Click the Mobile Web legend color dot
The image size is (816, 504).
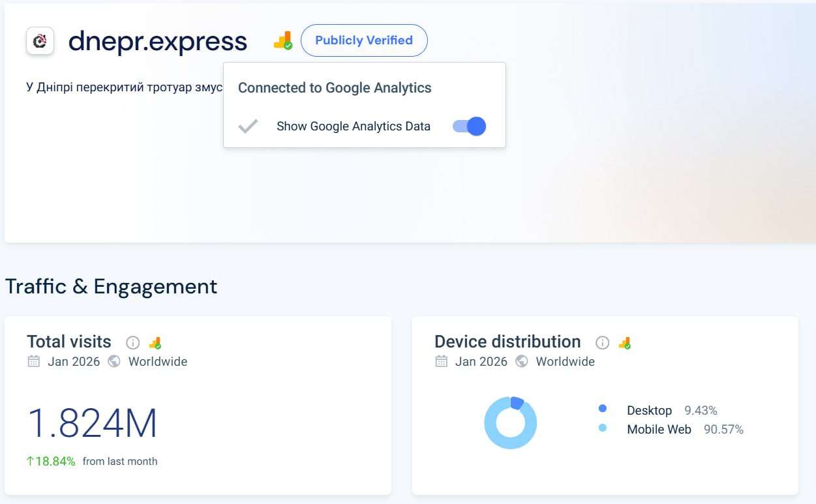[603, 428]
